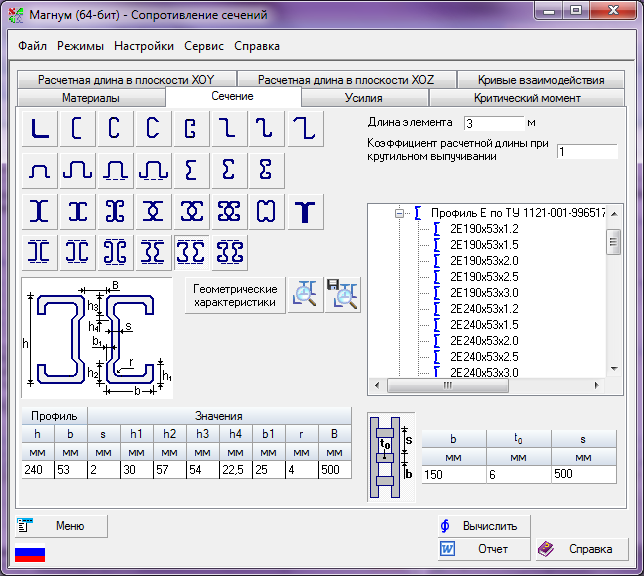This screenshot has width=644, height=576.
Task: Select the last paired sigma section in bottom row
Action: [x=230, y=251]
